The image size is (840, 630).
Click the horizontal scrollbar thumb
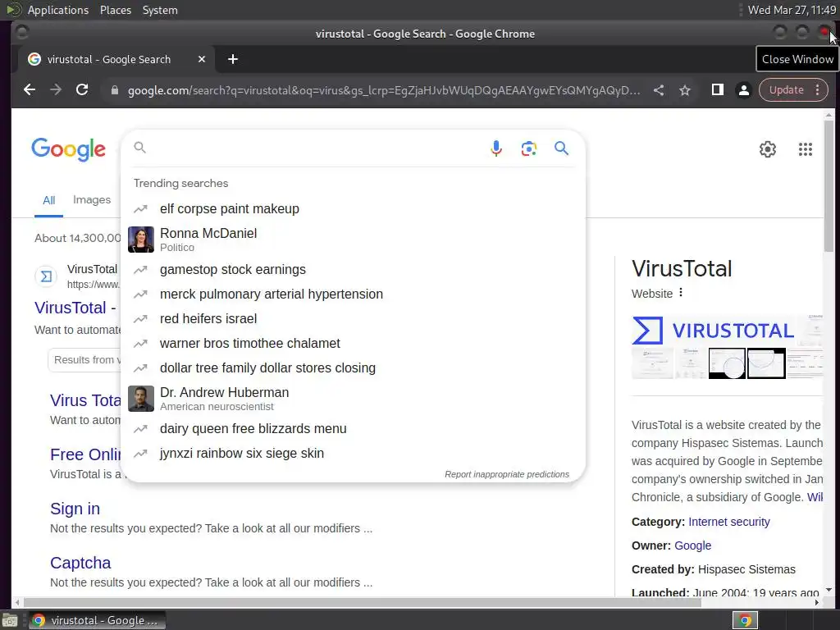tap(362, 602)
